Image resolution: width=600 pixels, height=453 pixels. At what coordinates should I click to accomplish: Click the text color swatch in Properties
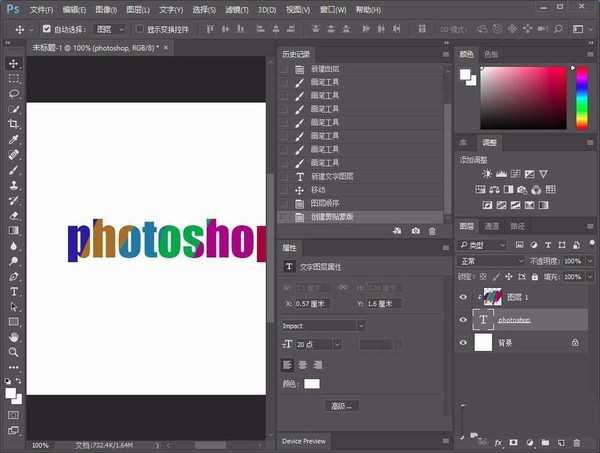312,384
